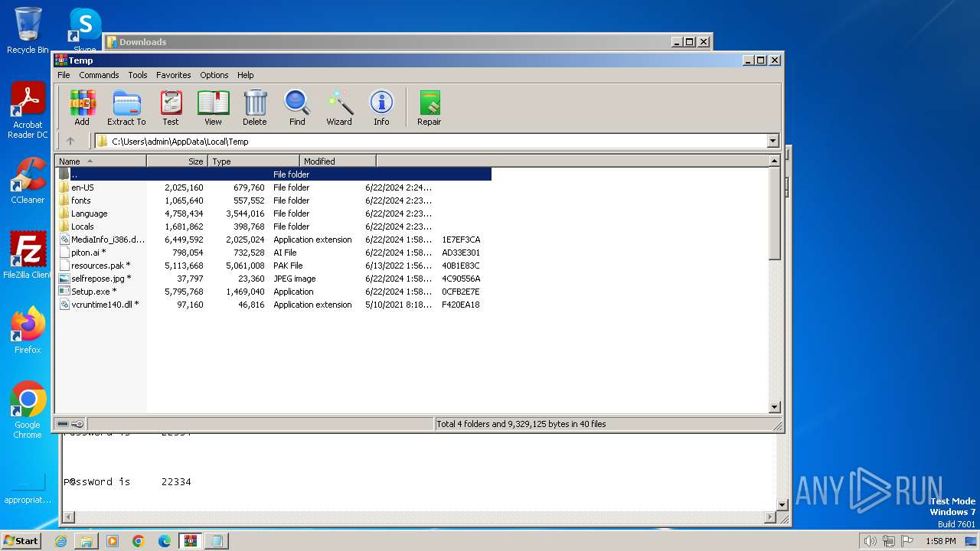Click the file list scroll down arrow

774,407
